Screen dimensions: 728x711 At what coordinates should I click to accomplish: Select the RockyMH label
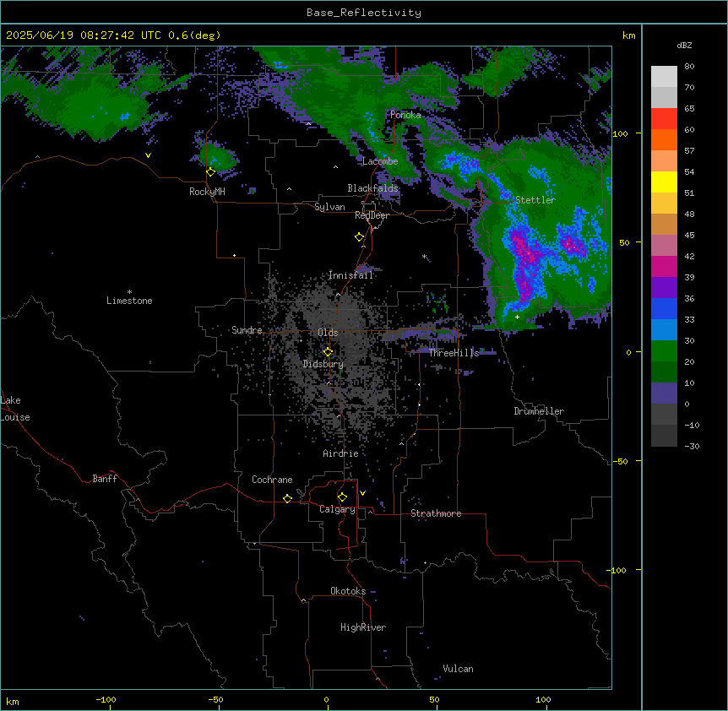[x=207, y=192]
